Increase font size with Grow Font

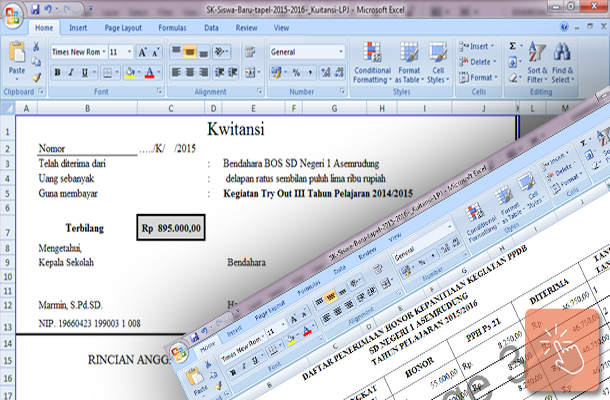click(x=142, y=52)
